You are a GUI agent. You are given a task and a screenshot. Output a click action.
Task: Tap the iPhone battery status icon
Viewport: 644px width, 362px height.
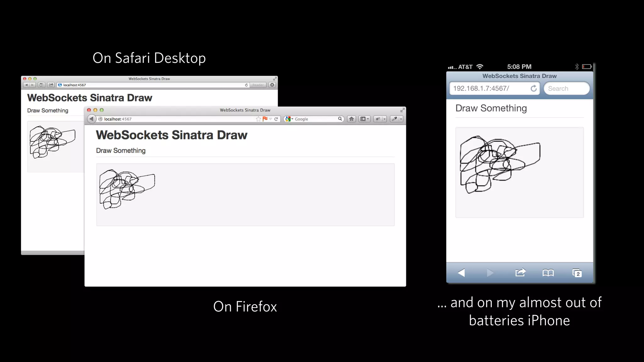(x=587, y=67)
